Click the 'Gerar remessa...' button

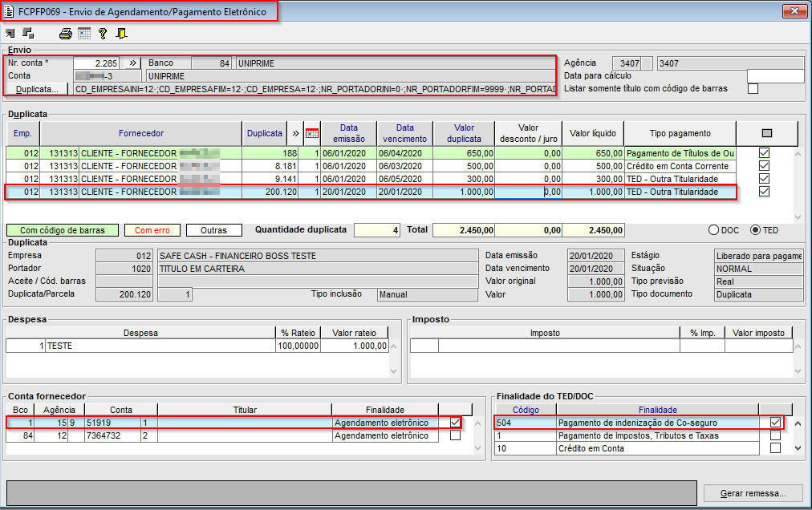click(x=754, y=493)
